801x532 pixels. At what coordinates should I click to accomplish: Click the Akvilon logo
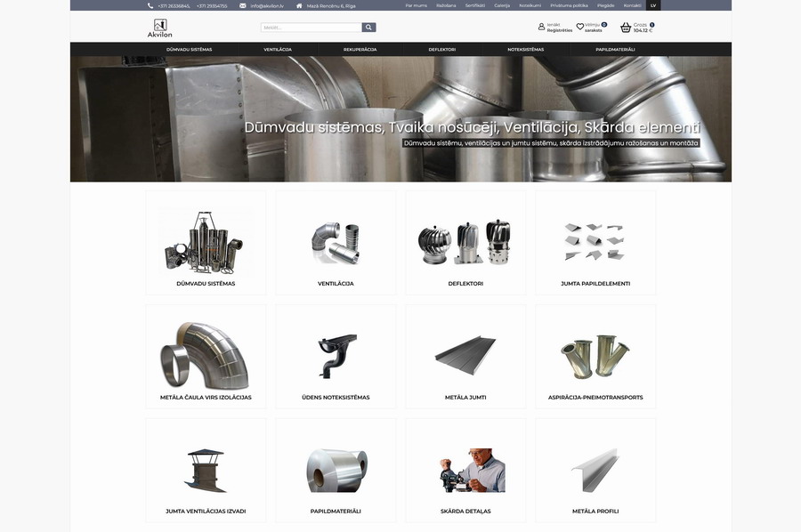[160, 28]
